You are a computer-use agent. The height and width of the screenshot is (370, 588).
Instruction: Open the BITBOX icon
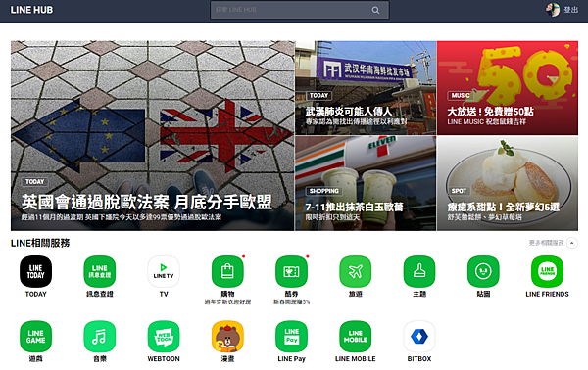pos(419,337)
